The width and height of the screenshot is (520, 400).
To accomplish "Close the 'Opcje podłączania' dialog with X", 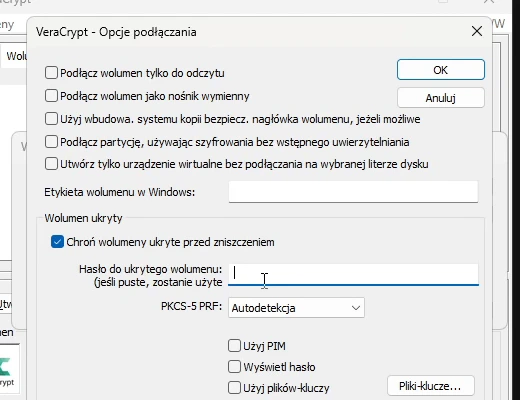I will click(x=477, y=31).
